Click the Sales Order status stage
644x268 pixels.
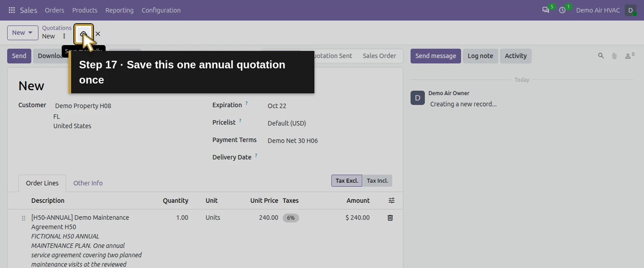tap(379, 56)
